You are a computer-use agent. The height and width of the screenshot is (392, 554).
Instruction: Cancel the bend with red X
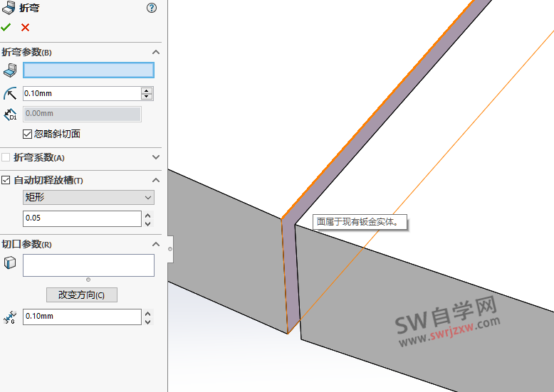(x=25, y=27)
